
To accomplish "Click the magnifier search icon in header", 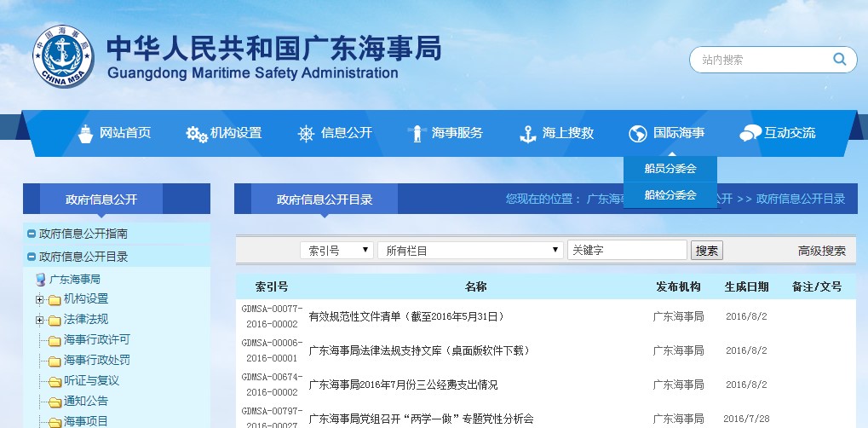I will (839, 60).
